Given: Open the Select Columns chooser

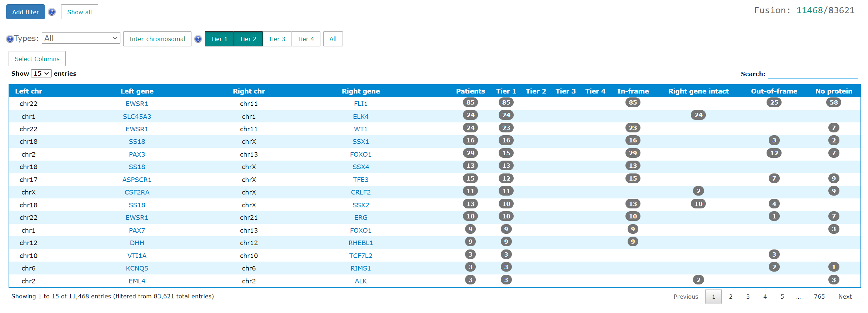Looking at the screenshot, I should (37, 59).
